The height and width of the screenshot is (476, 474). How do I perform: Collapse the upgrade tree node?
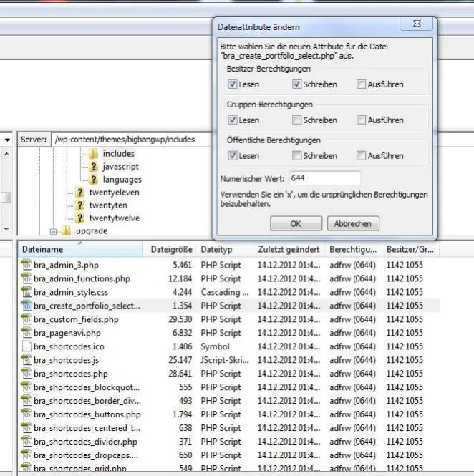point(53,232)
